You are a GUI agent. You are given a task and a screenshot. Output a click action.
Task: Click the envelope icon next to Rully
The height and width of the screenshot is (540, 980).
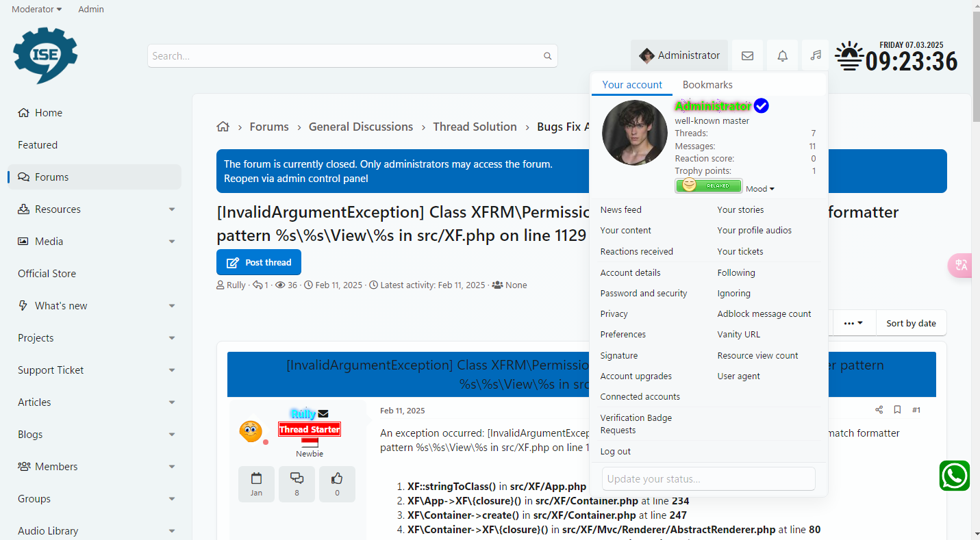click(323, 413)
